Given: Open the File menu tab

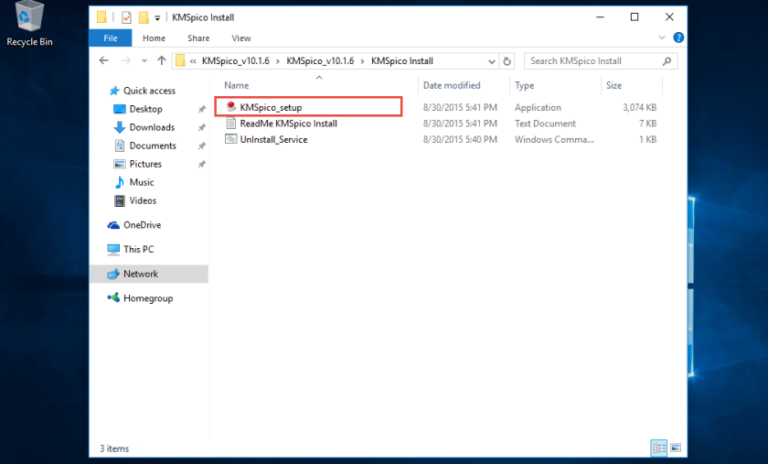Looking at the screenshot, I should coord(110,38).
